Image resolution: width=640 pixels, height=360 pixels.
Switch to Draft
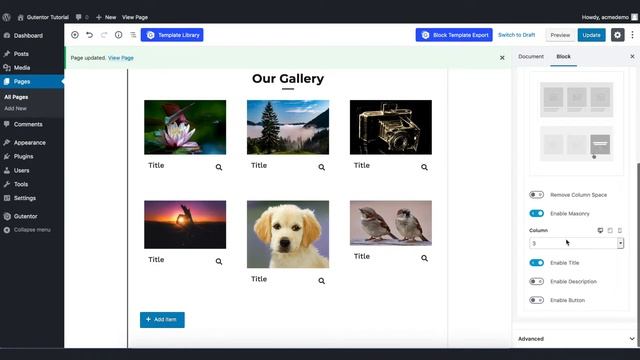516,35
